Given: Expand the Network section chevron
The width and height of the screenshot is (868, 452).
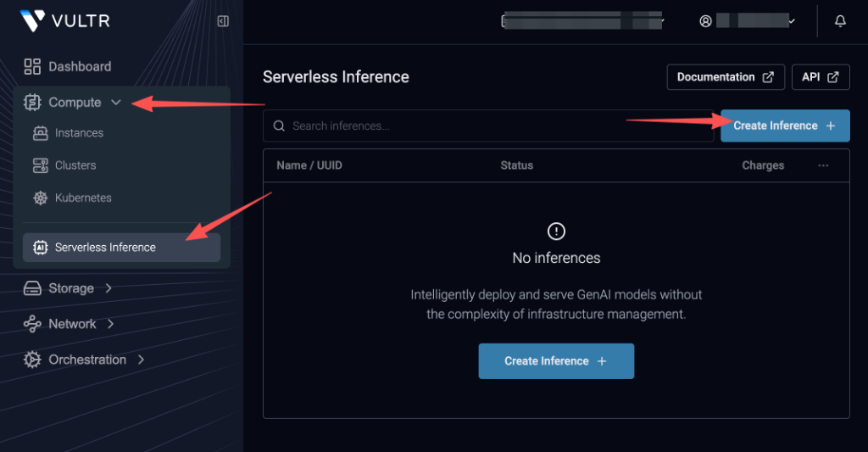Looking at the screenshot, I should click(111, 324).
